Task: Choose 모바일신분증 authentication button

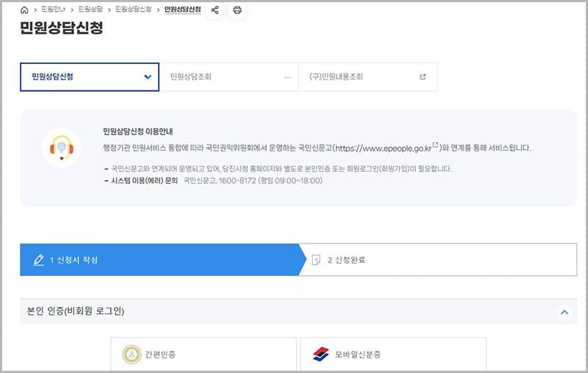Action: pyautogui.click(x=393, y=354)
